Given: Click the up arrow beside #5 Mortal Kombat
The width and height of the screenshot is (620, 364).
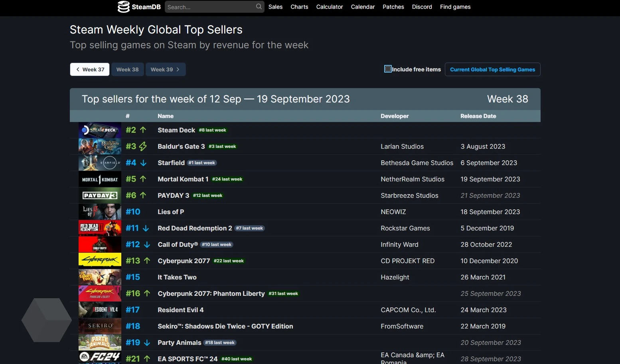Looking at the screenshot, I should (143, 179).
